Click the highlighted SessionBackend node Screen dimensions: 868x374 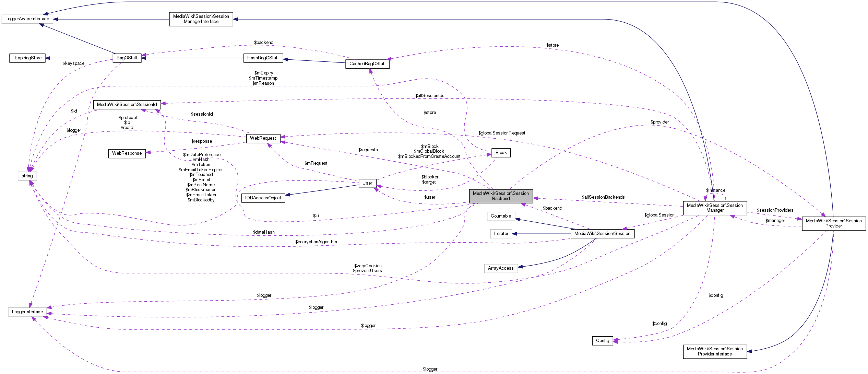(501, 196)
